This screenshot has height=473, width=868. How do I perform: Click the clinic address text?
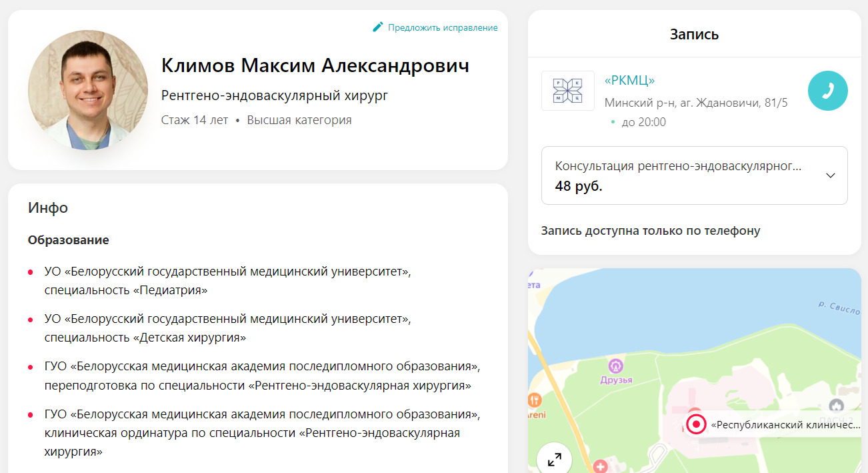696,103
